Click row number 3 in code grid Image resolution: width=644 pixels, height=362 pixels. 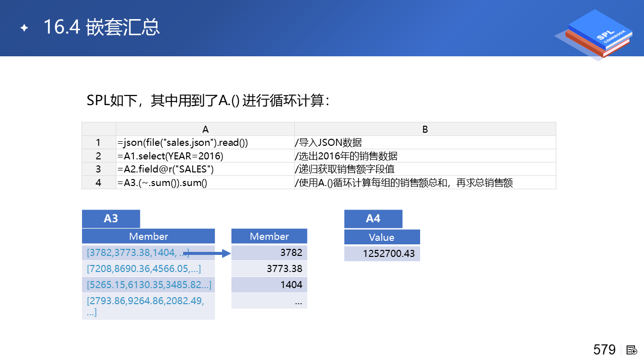point(99,169)
